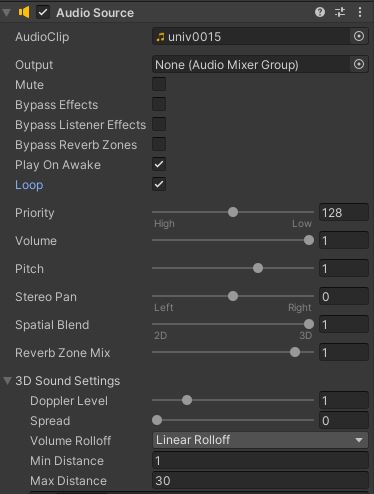Enable Bypass Reverb Zones checkbox

click(159, 144)
